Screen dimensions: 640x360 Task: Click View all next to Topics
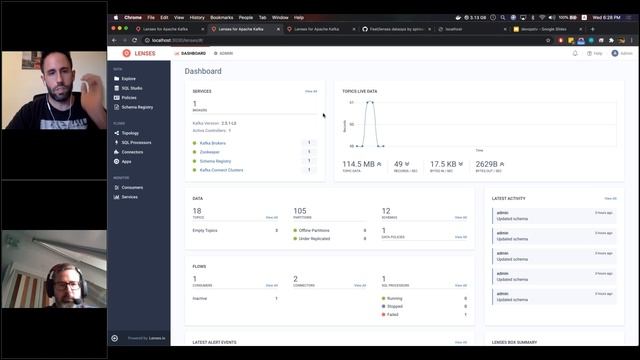(271, 218)
